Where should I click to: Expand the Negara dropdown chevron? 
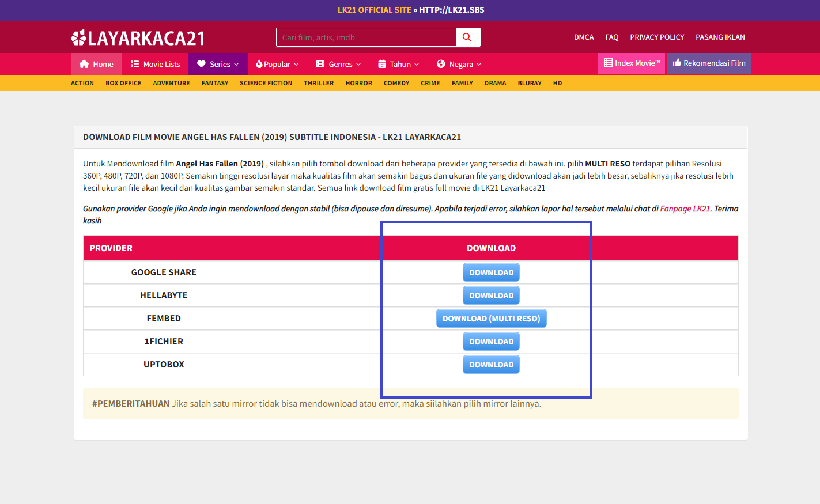tap(479, 65)
